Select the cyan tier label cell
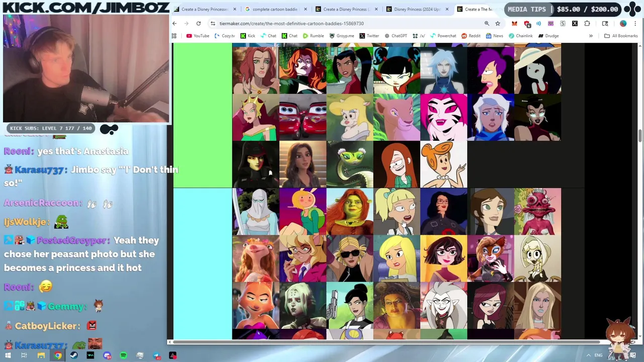Viewport: 644px width, 362px height. tap(203, 264)
